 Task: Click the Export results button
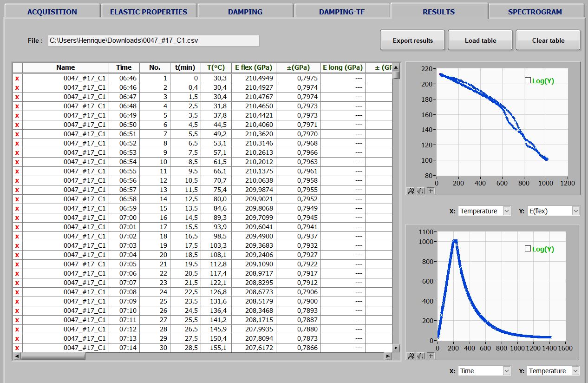click(x=412, y=40)
